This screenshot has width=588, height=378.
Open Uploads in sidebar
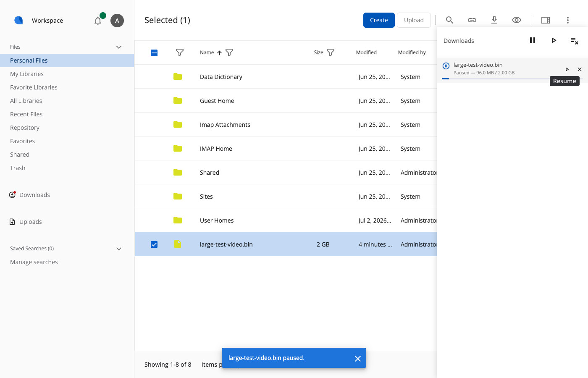click(x=30, y=222)
